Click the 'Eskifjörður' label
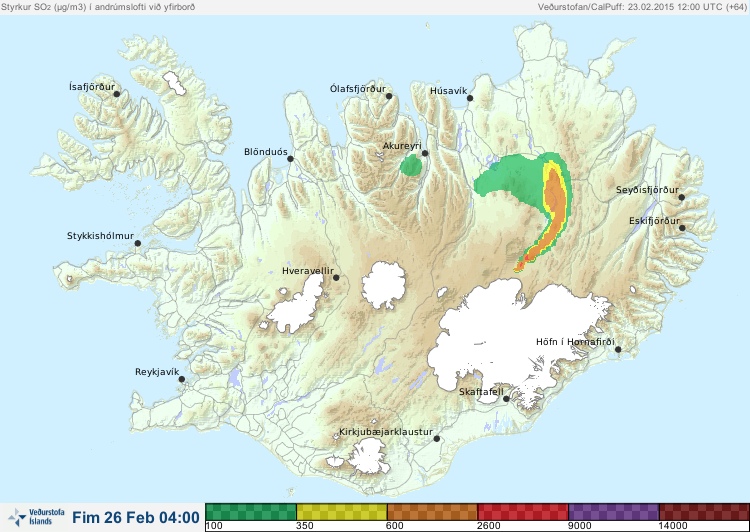The height and width of the screenshot is (532, 750). [x=654, y=221]
